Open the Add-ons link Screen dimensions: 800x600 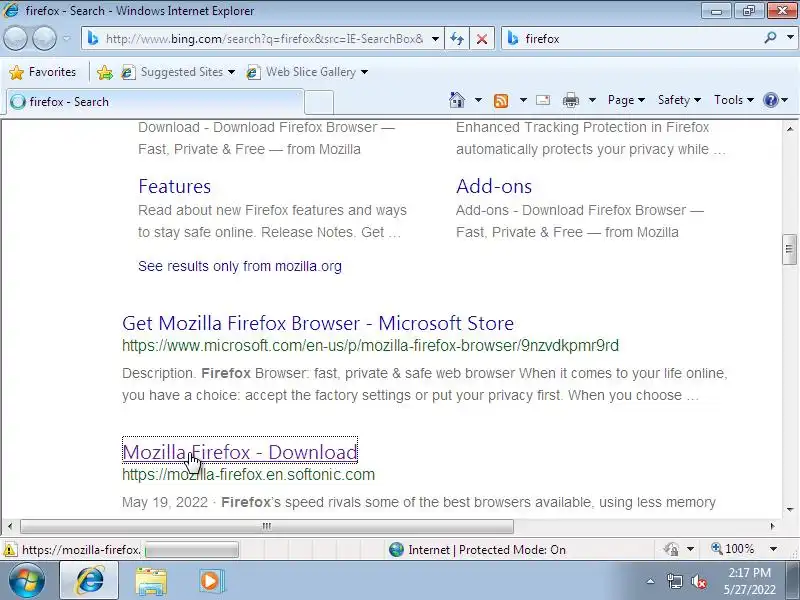click(494, 186)
